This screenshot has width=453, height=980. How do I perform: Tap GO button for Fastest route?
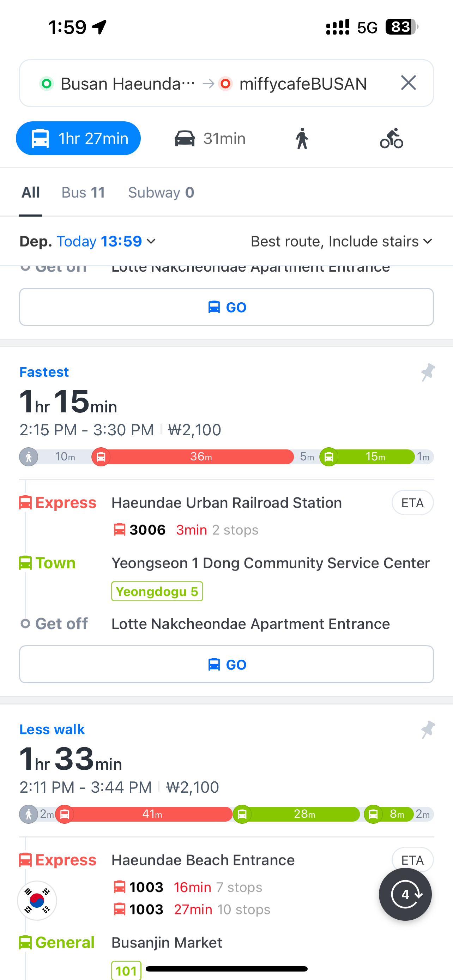[226, 664]
